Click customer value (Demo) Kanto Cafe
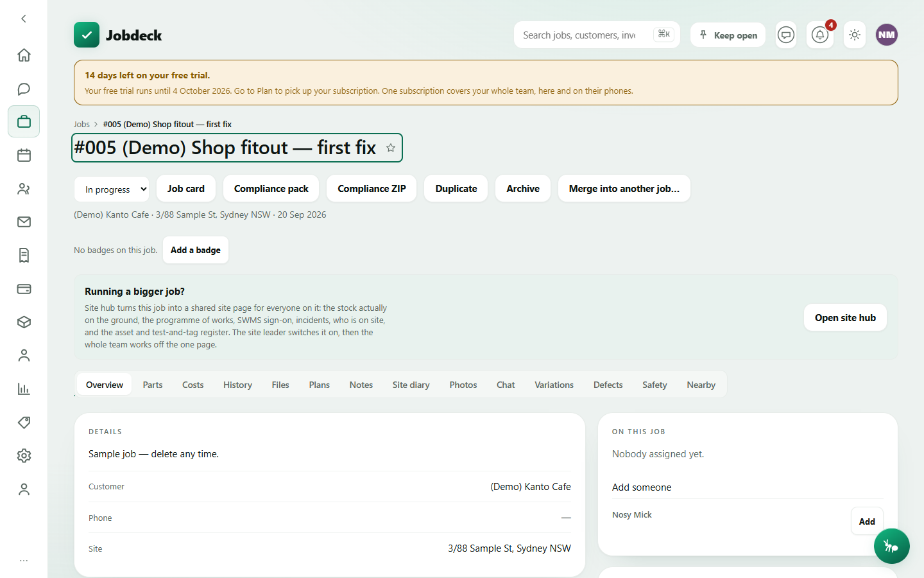Image resolution: width=924 pixels, height=578 pixels. click(531, 487)
